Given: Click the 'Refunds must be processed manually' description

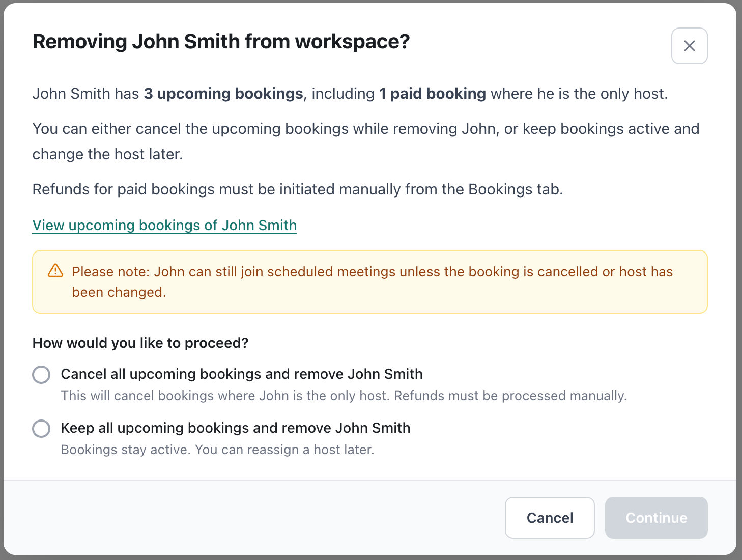Looking at the screenshot, I should click(x=344, y=396).
